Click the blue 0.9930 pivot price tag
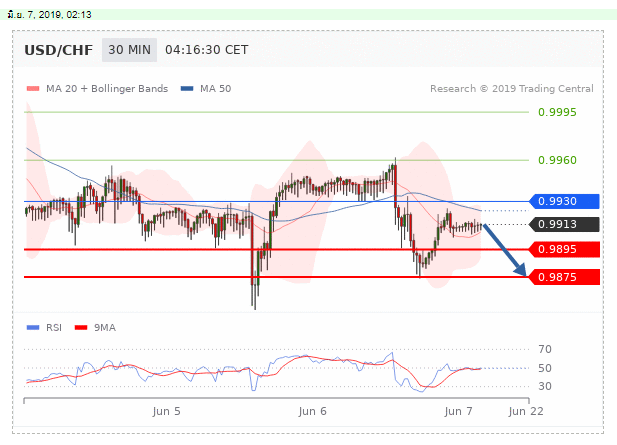The height and width of the screenshot is (445, 617). pos(564,201)
